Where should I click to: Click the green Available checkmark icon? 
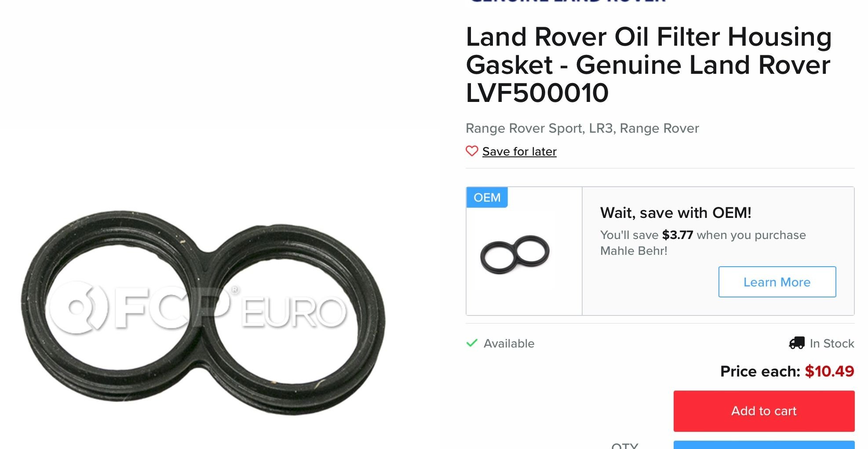(x=472, y=343)
